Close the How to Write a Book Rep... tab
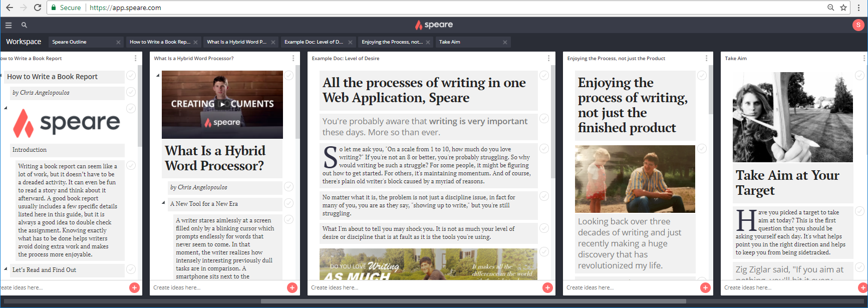Image resolution: width=868 pixels, height=308 pixels. [x=195, y=42]
